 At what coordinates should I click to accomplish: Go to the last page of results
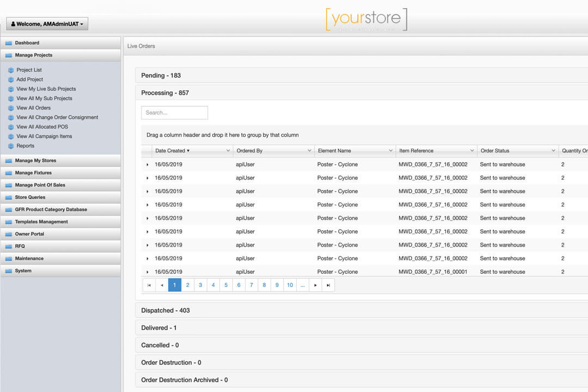328,285
